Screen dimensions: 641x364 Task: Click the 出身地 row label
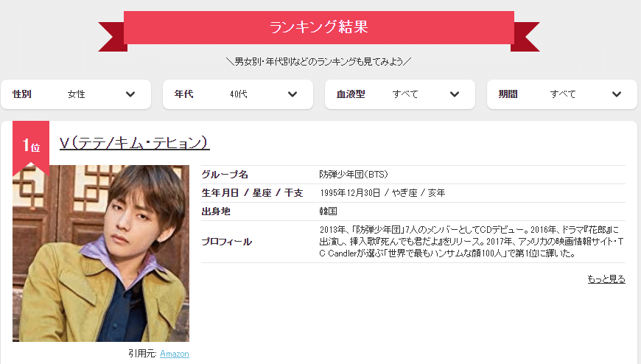[x=216, y=211]
